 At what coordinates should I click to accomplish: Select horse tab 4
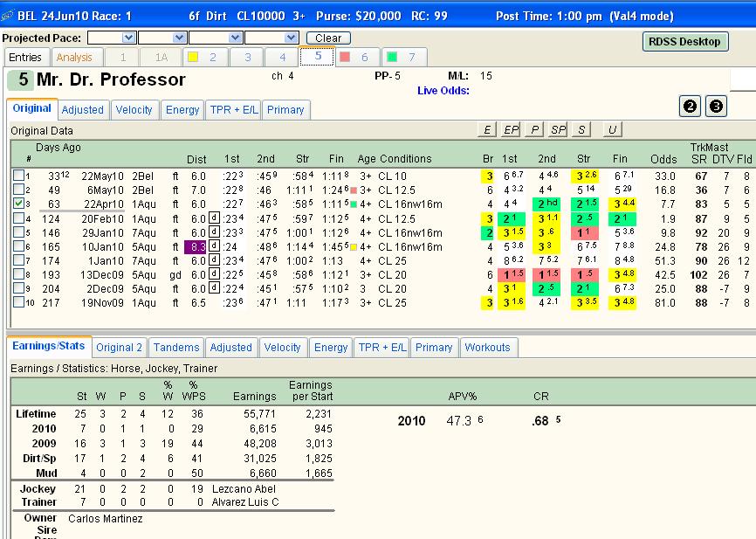coord(283,57)
